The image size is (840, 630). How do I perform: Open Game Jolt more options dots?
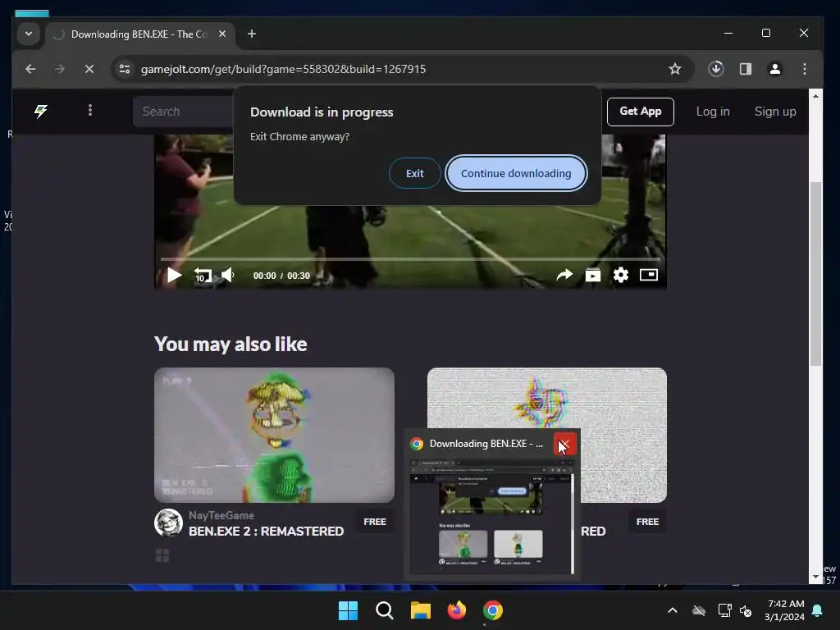click(90, 111)
